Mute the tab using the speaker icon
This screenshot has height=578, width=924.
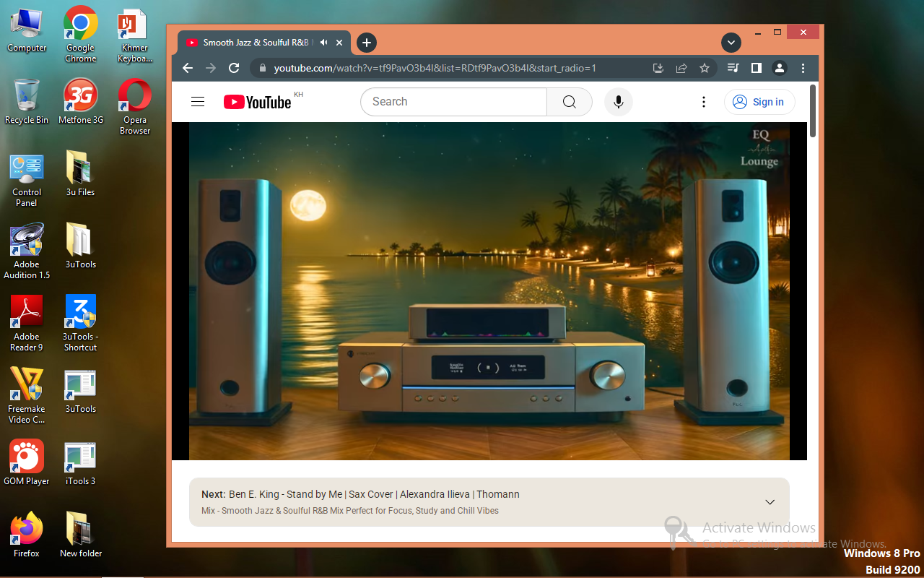(324, 43)
